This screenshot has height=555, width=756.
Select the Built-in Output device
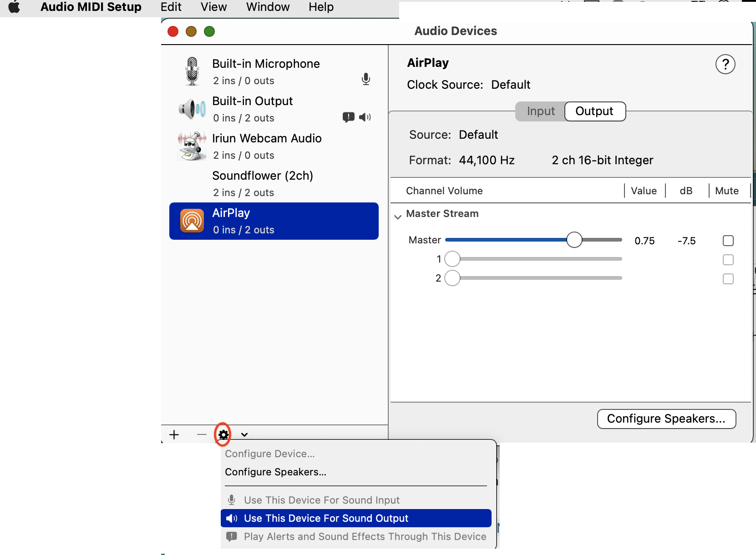(274, 109)
